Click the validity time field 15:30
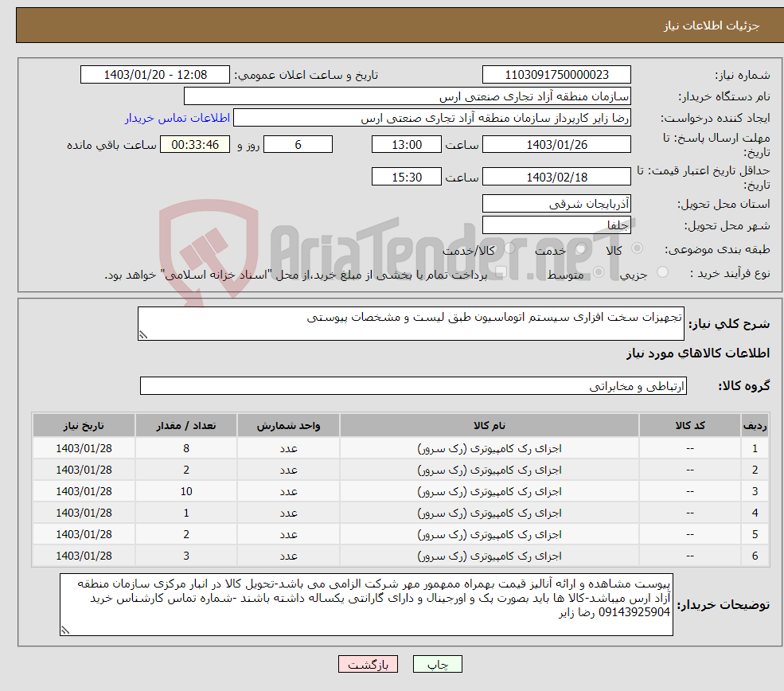The height and width of the screenshot is (691, 784). [407, 177]
